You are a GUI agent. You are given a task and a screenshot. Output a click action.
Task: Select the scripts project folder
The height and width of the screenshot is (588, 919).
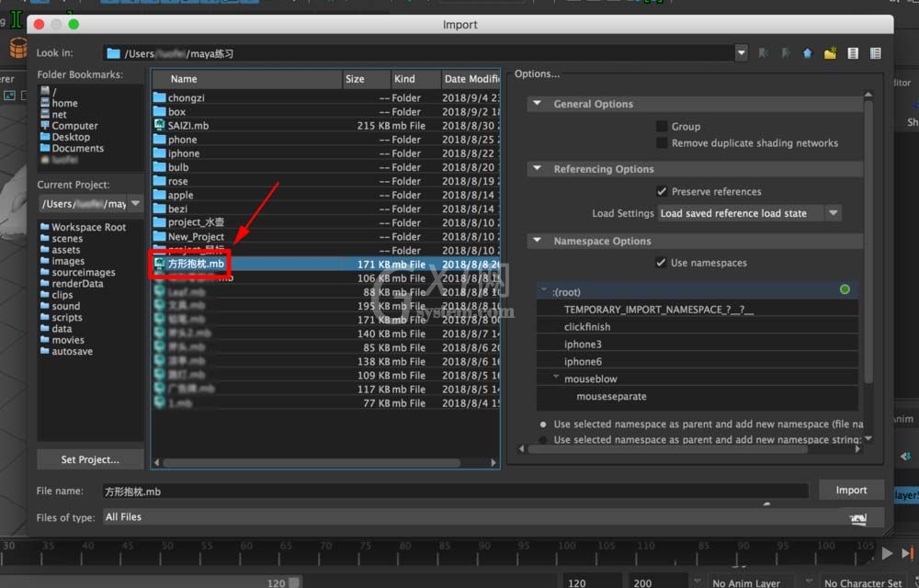(62, 317)
